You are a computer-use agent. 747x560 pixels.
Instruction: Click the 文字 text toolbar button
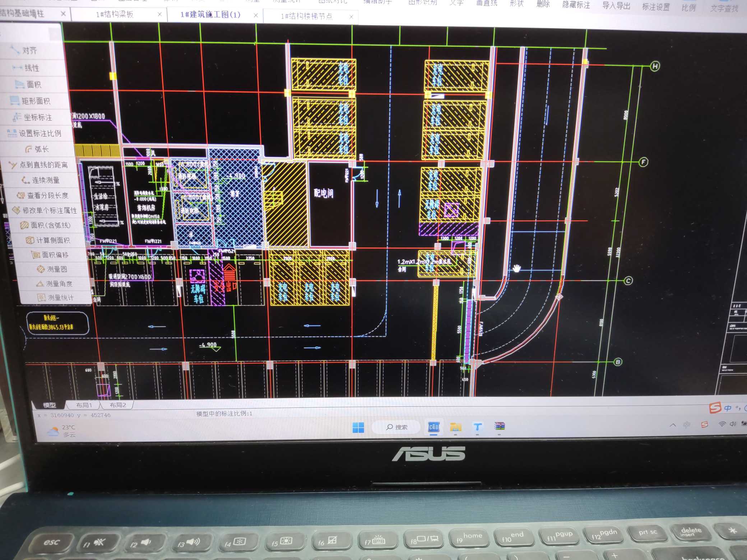click(x=456, y=3)
